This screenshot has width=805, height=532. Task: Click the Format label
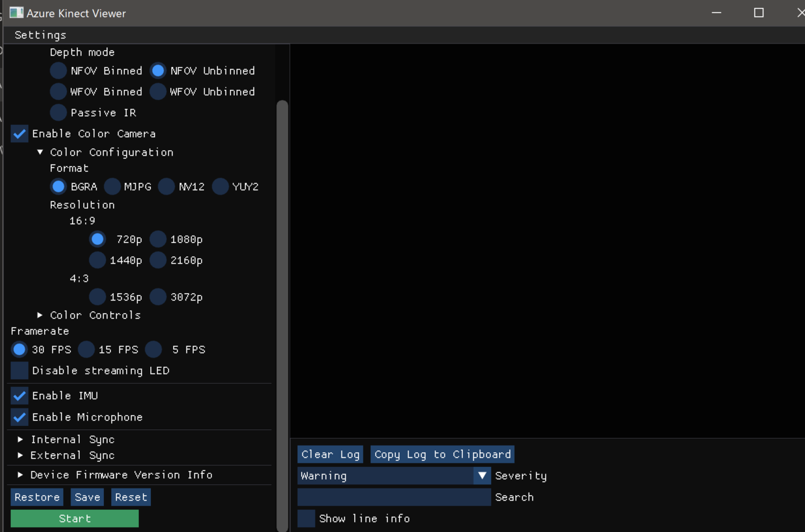pyautogui.click(x=69, y=168)
